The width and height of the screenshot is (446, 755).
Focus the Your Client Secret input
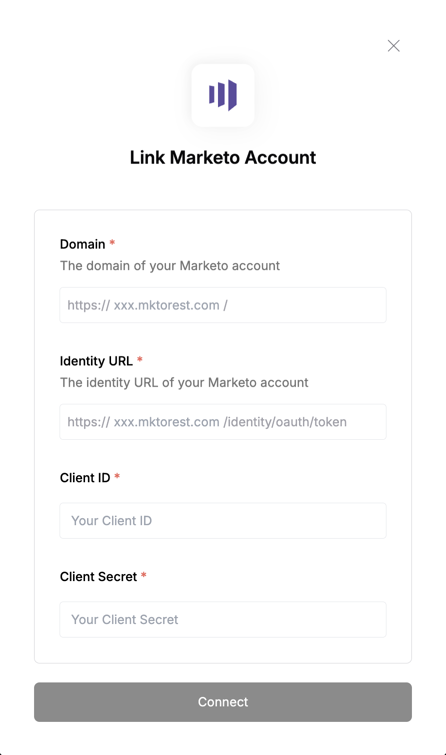(223, 619)
